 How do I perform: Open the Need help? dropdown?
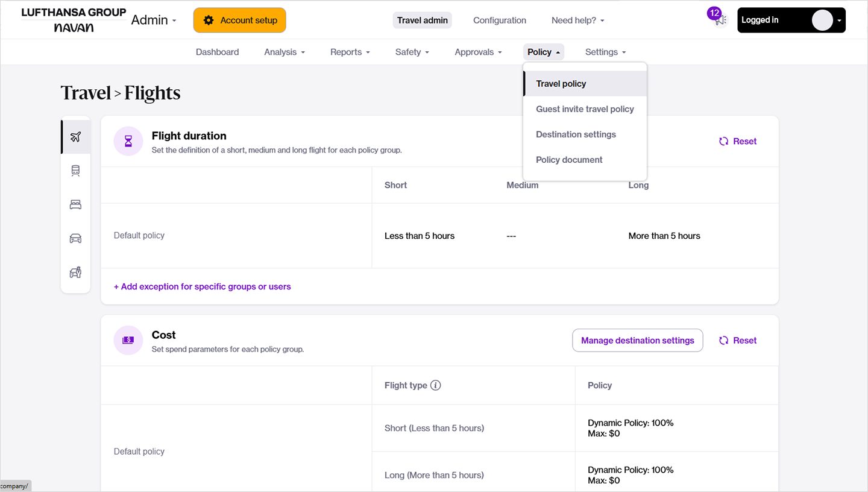(x=577, y=20)
